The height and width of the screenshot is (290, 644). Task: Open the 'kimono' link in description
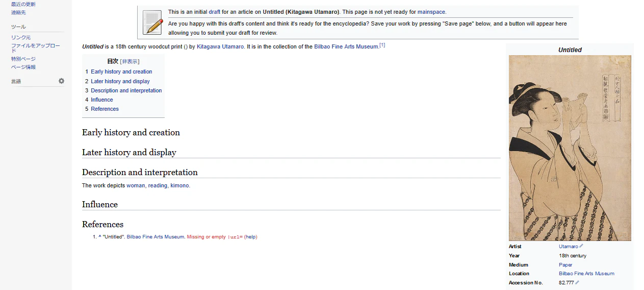(179, 185)
